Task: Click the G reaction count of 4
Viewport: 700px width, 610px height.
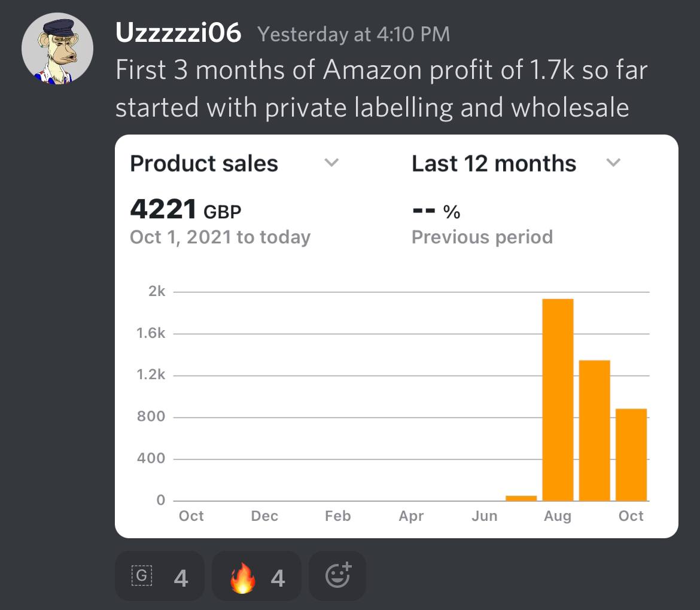Action: [x=181, y=578]
